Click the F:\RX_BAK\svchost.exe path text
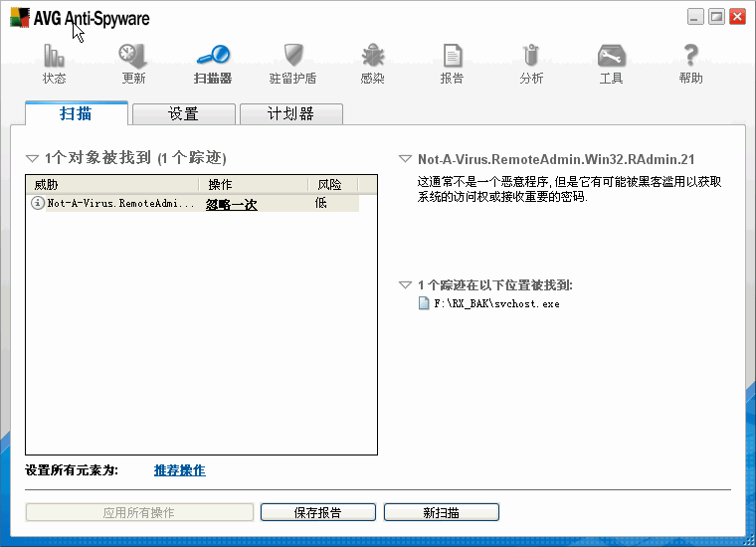The image size is (756, 547). [x=496, y=303]
